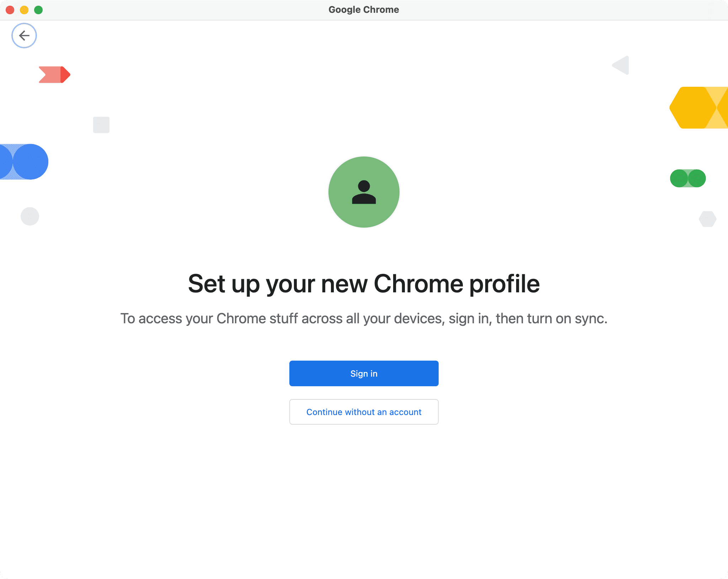Select the gray hexagon near the right edge

[x=708, y=219]
